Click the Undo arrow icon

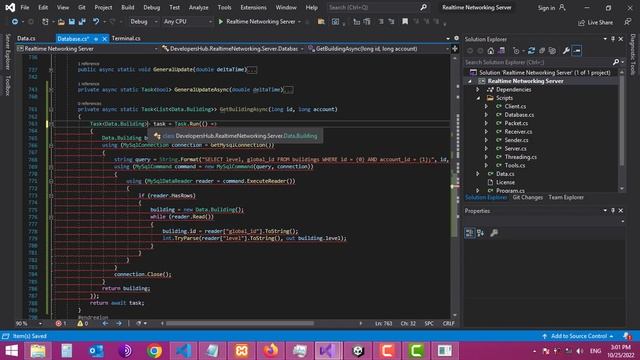96,22
